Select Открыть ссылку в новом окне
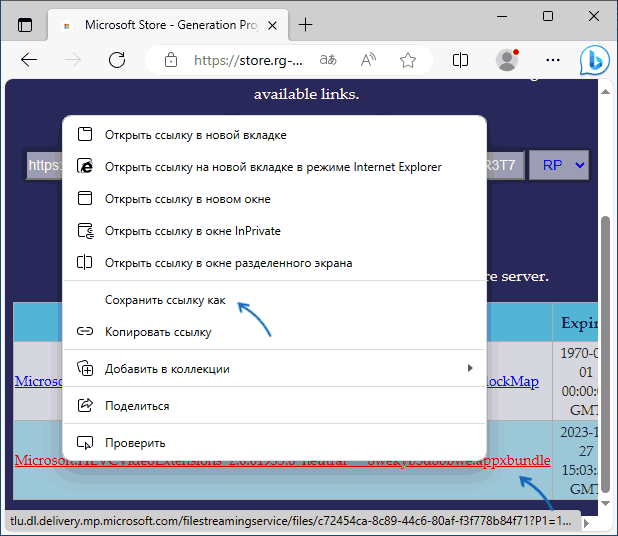The image size is (618, 536). (x=275, y=199)
